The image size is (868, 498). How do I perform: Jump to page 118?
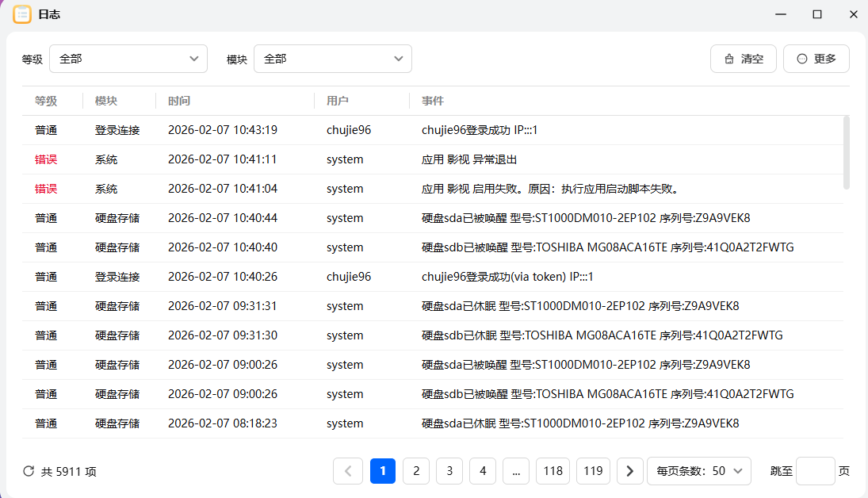pyautogui.click(x=553, y=470)
